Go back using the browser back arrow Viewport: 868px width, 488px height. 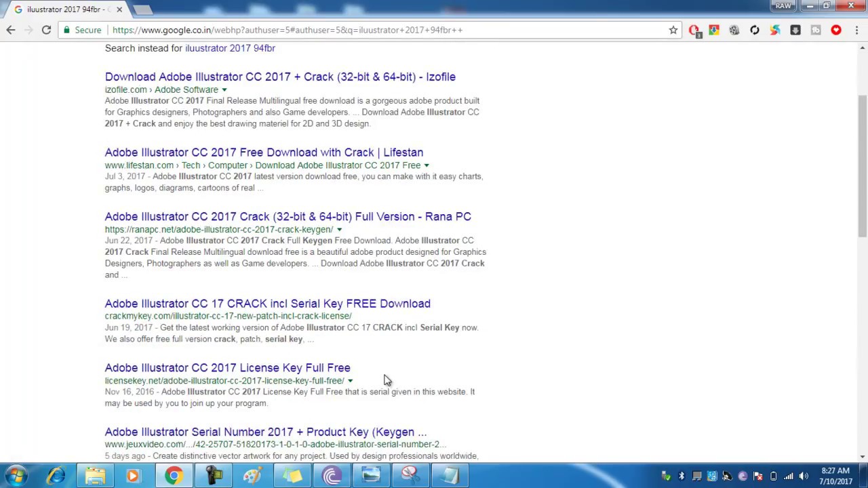[11, 30]
